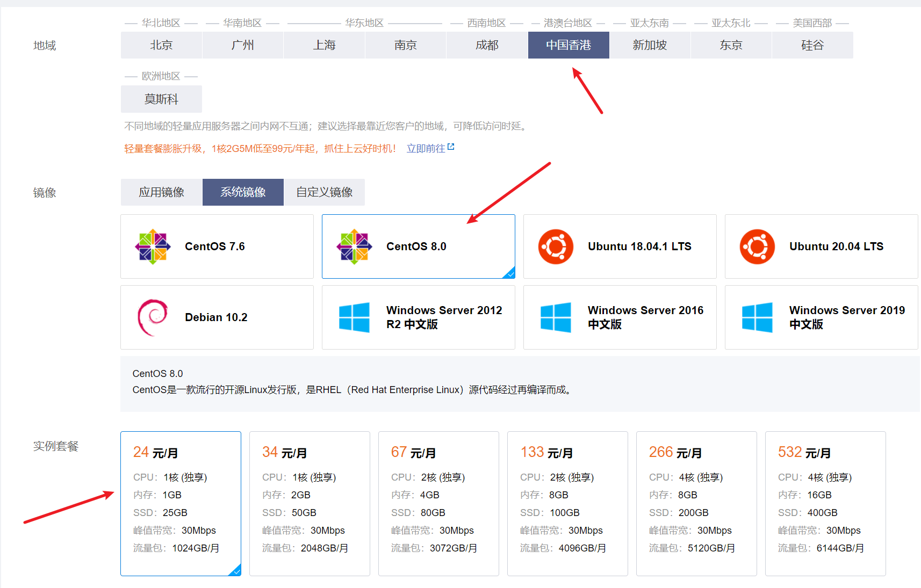This screenshot has height=588, width=921.
Task: Choose the Ubuntu 20.04 LTS label
Action: click(836, 246)
